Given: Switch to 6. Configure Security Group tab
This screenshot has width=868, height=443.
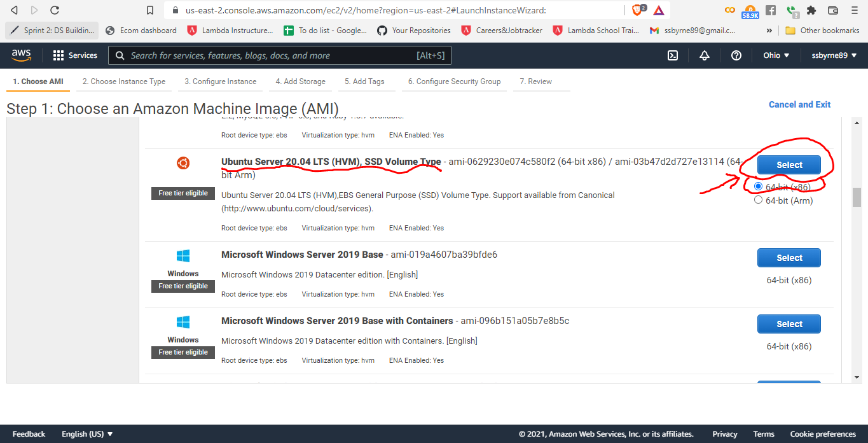Looking at the screenshot, I should (x=455, y=81).
